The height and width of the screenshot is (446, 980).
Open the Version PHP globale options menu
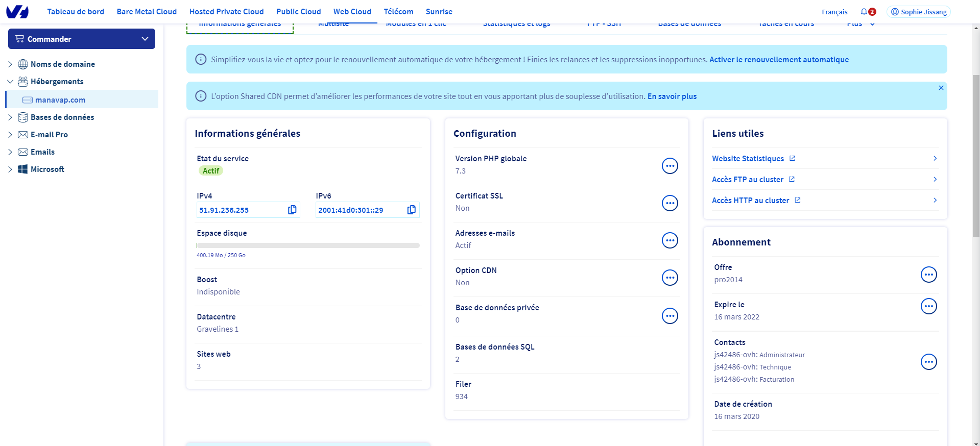point(670,166)
